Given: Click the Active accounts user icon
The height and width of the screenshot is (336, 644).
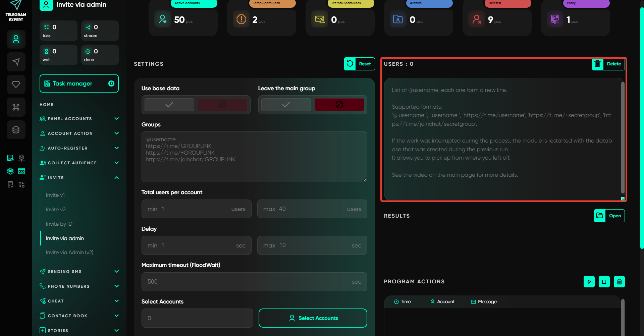Looking at the screenshot, I should click(163, 19).
